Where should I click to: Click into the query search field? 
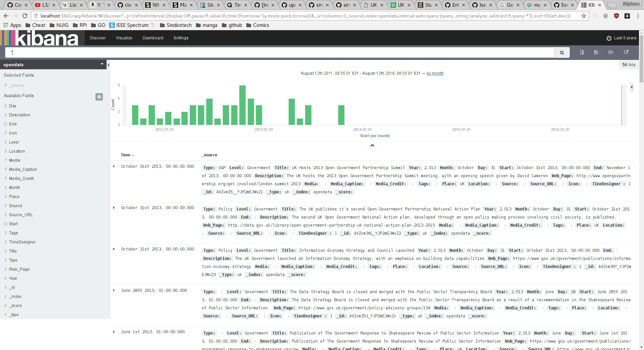pyautogui.click(x=280, y=52)
